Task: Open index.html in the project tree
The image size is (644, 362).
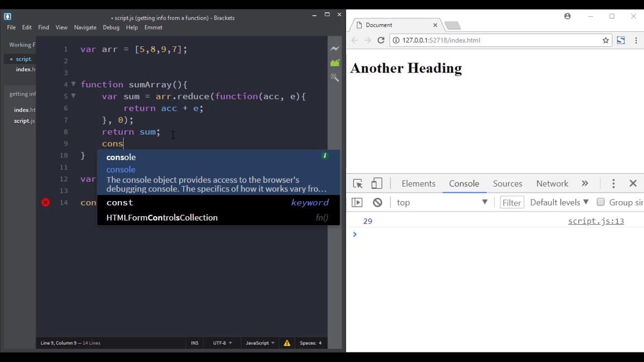Action: [25, 110]
